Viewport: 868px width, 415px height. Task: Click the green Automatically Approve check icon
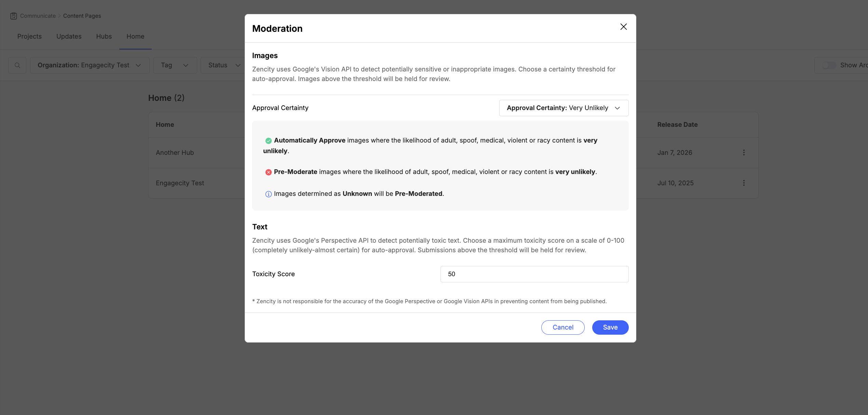click(268, 140)
